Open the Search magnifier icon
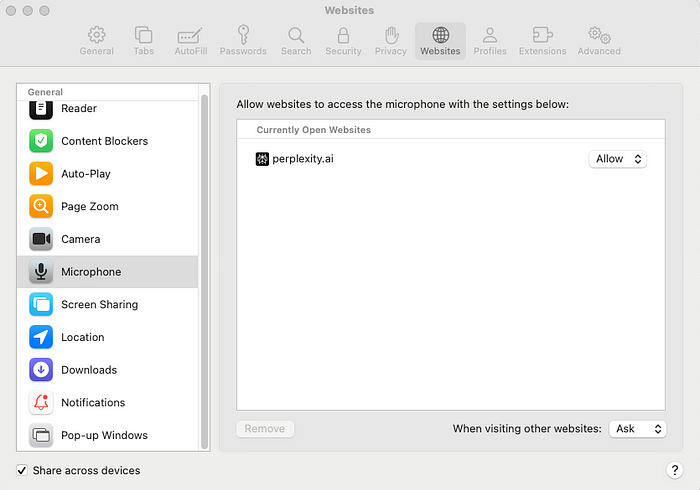Screen dimensions: 700x490 coord(296,35)
